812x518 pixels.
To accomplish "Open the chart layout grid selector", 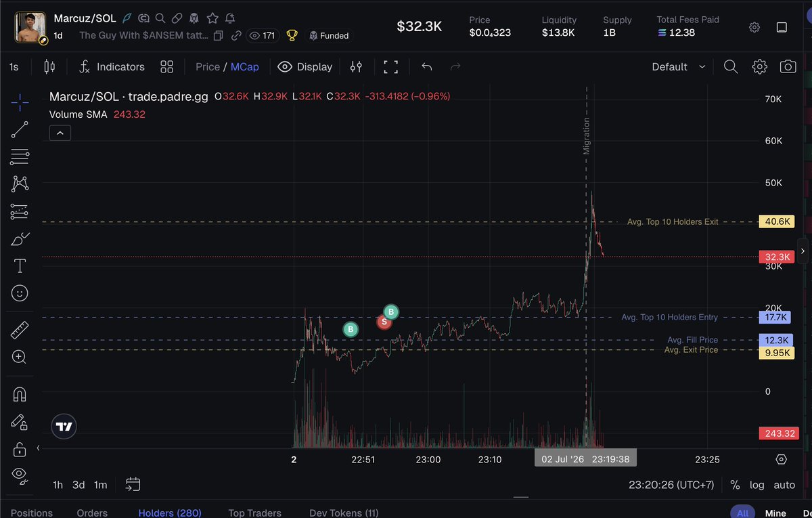I will pos(166,66).
